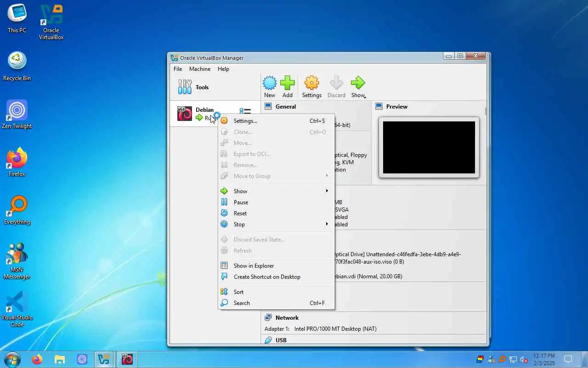Viewport: 588px width, 368px height.
Task: Click the Debian VM taskbar icon
Action: click(x=127, y=359)
